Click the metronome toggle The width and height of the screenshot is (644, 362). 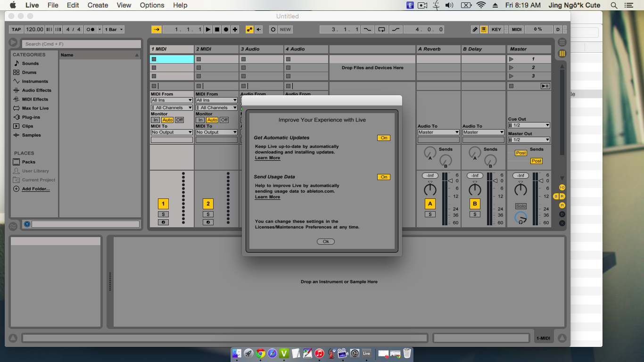click(91, 29)
